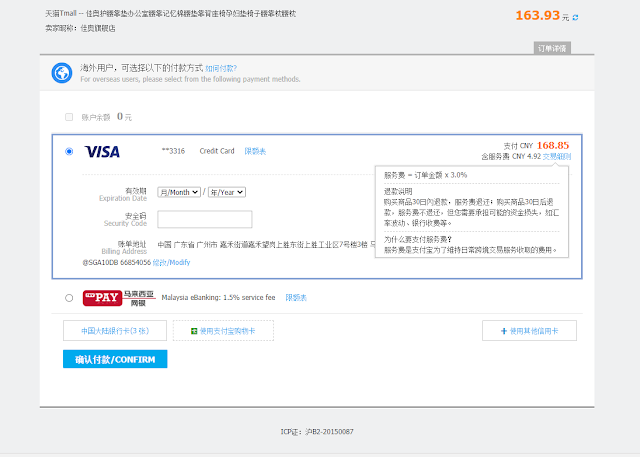Click the Credit Card label text
The image size is (640, 457).
[217, 151]
